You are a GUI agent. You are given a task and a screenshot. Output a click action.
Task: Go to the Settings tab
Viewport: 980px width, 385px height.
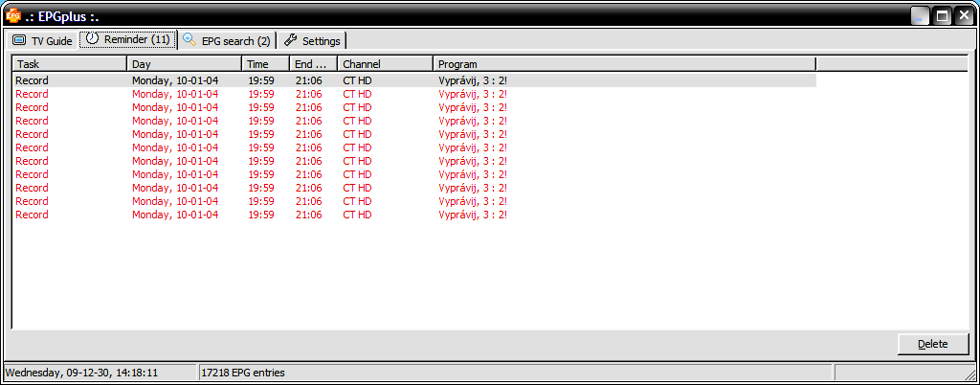point(312,40)
